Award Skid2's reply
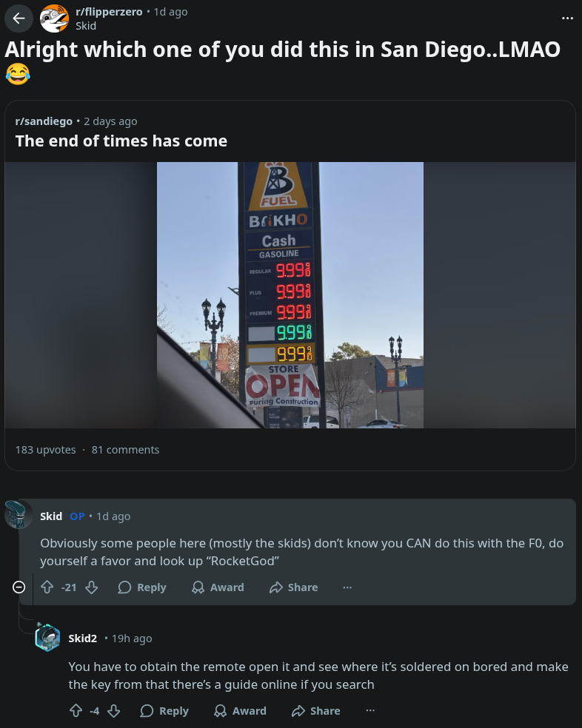This screenshot has height=728, width=582. coord(241,711)
